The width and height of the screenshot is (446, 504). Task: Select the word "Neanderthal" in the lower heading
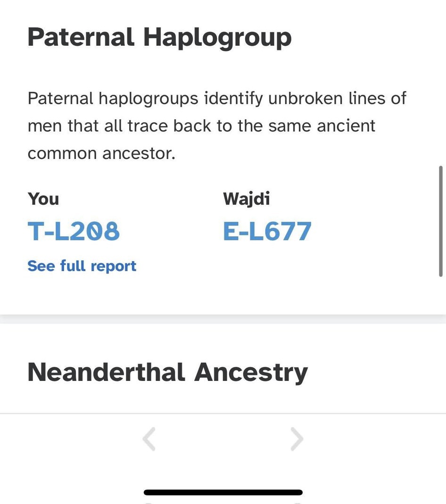tap(106, 372)
